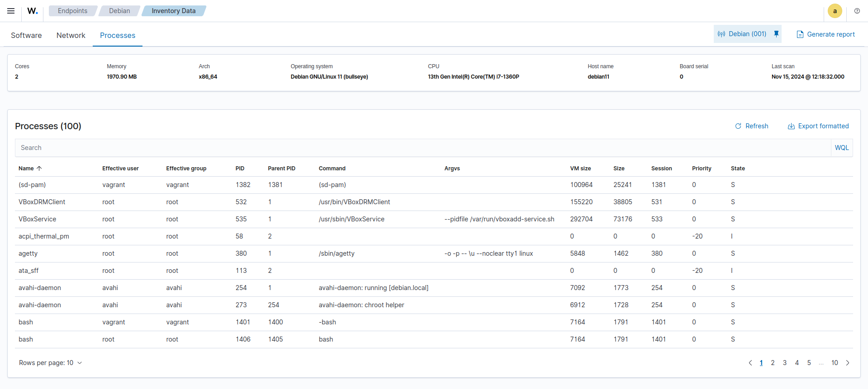
Task: Click the Last scan timestamp value
Action: pos(808,77)
